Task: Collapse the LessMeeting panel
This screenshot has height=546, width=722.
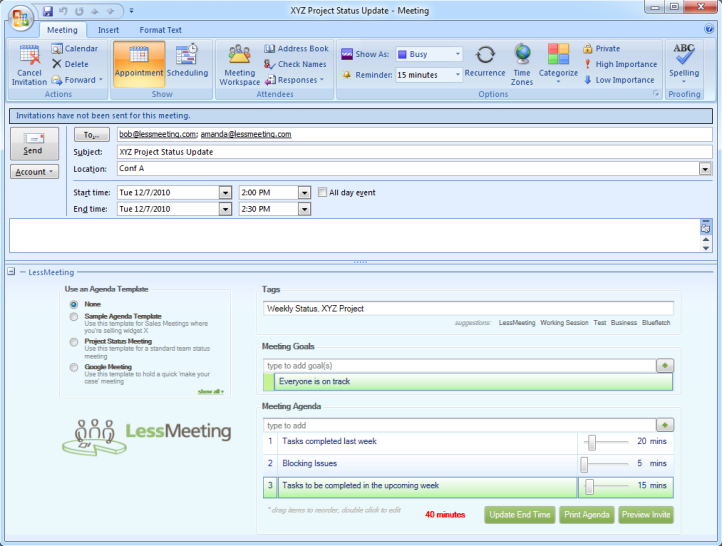Action: [x=12, y=272]
